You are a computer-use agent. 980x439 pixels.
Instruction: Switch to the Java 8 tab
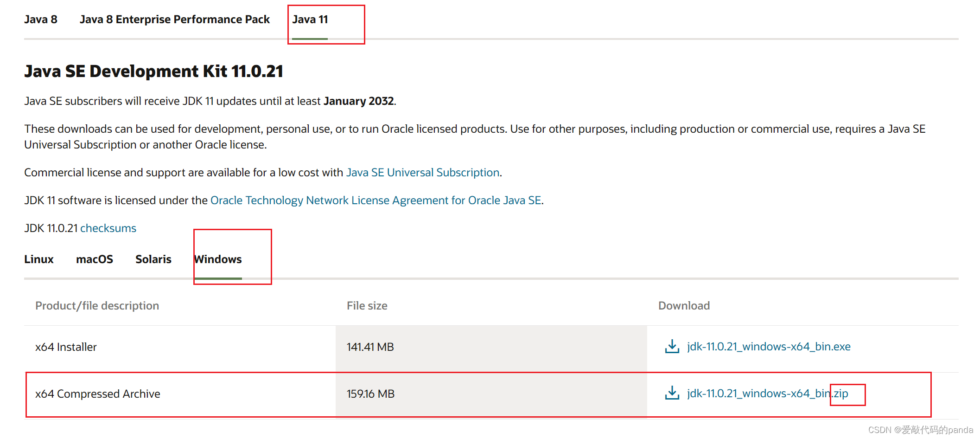(x=41, y=19)
